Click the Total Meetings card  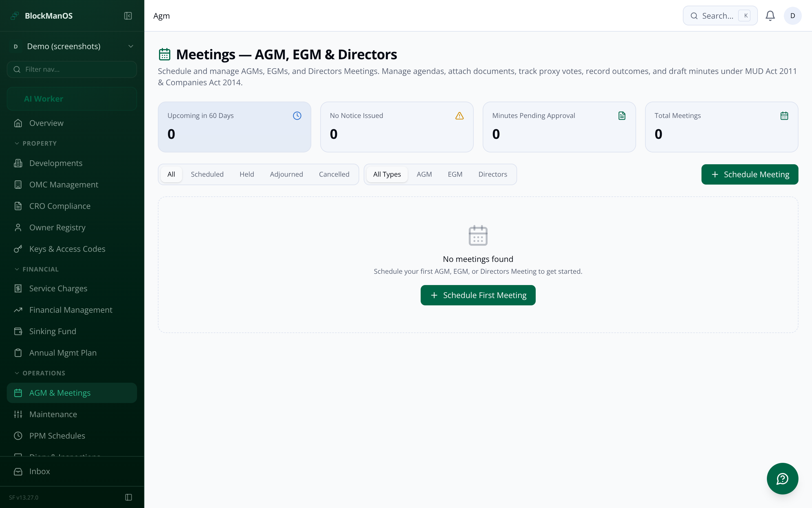721,127
